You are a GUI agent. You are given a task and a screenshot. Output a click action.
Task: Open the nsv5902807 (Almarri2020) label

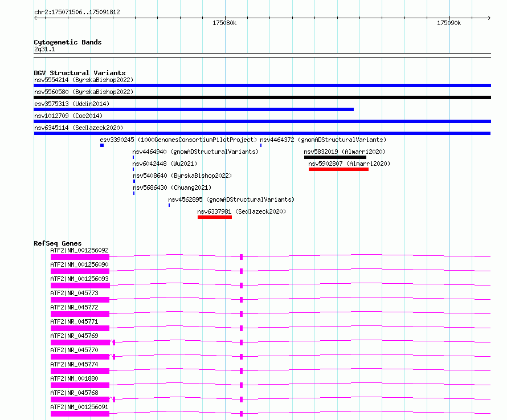point(349,164)
